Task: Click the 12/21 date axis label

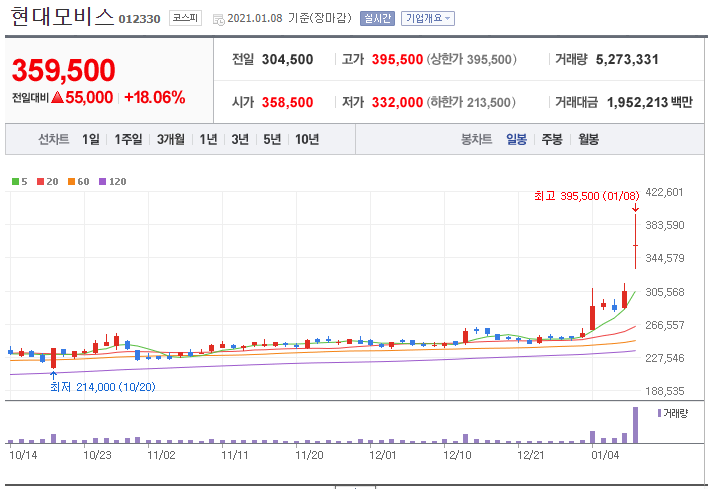Action: [x=531, y=455]
